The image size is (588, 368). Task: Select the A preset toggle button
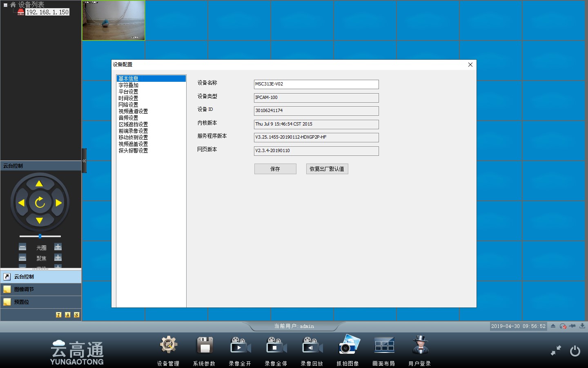click(67, 315)
